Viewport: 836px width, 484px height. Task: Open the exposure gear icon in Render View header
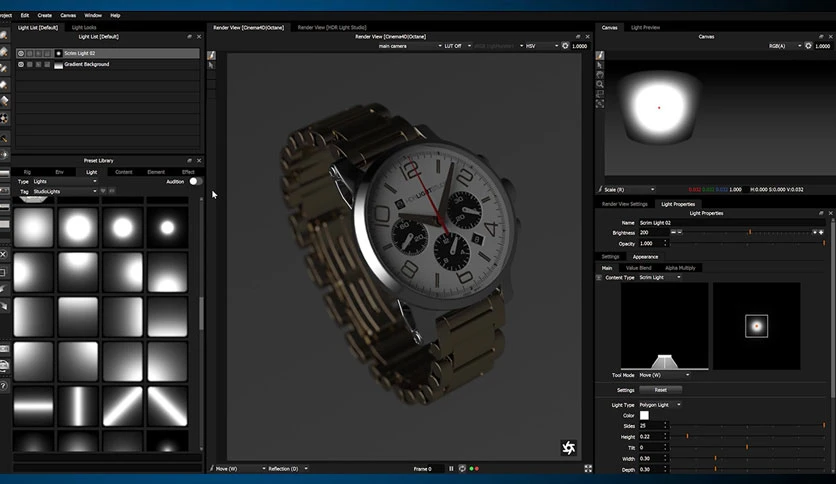click(565, 46)
